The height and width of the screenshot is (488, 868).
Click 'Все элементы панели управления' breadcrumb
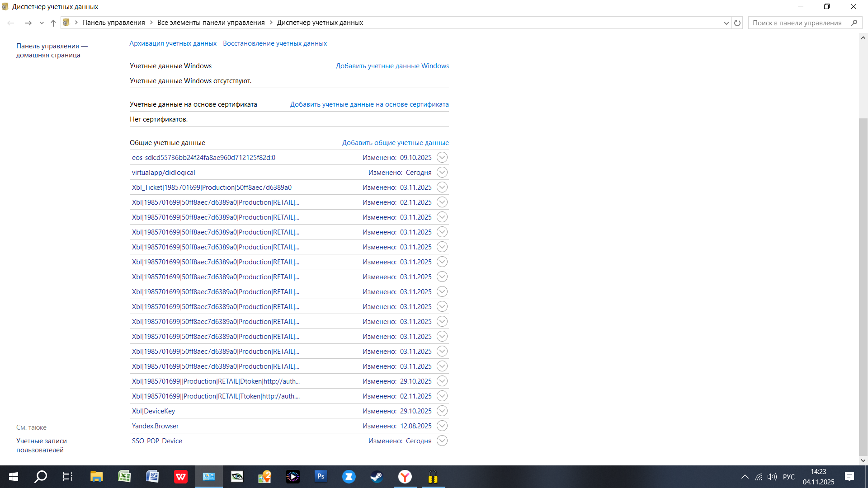(x=211, y=23)
